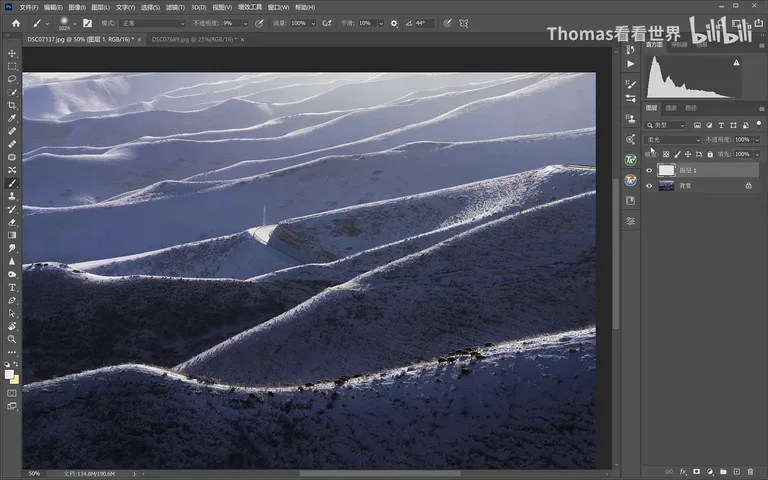Select the Pen tool

[x=12, y=300]
